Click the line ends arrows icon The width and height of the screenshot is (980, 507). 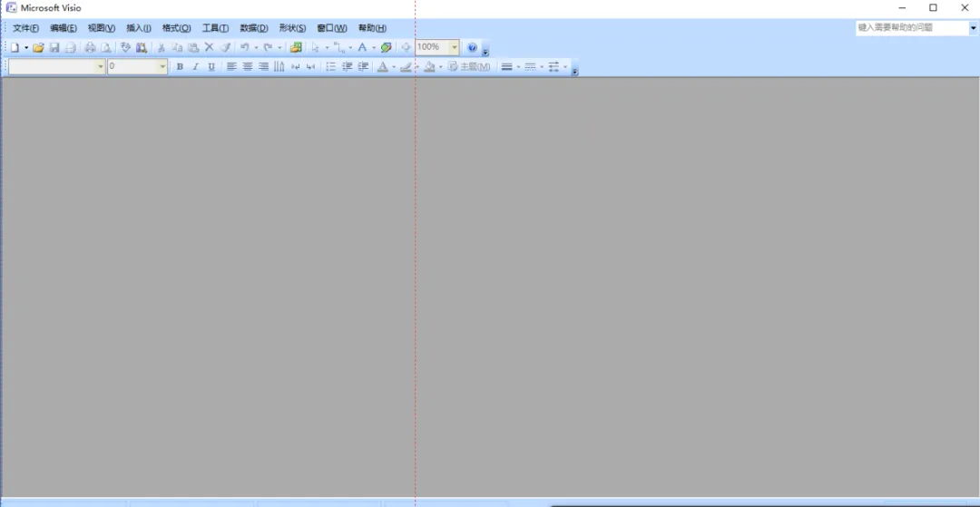pyautogui.click(x=554, y=67)
